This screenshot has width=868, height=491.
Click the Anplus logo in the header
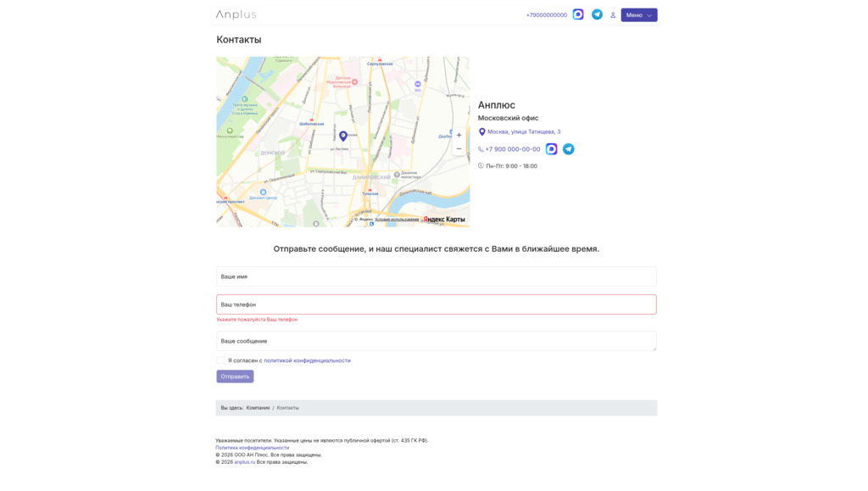(x=236, y=14)
